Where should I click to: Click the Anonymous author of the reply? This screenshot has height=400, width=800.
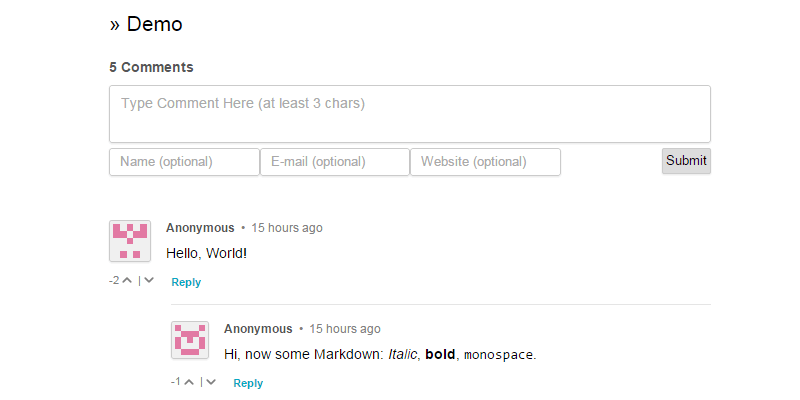pyautogui.click(x=258, y=329)
